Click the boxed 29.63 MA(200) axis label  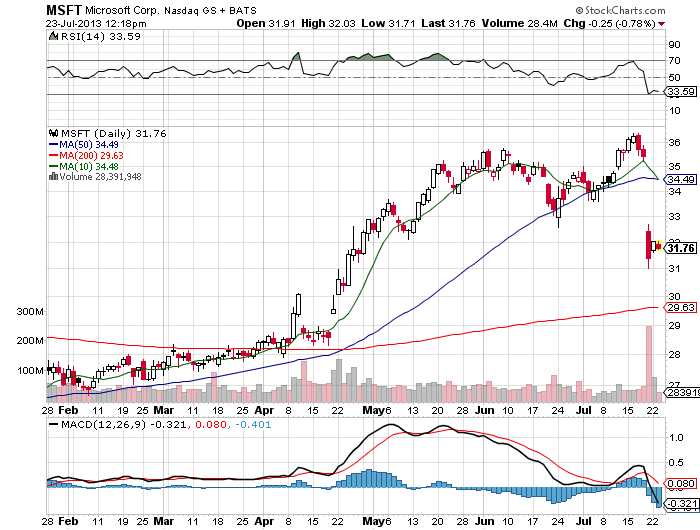(x=681, y=308)
